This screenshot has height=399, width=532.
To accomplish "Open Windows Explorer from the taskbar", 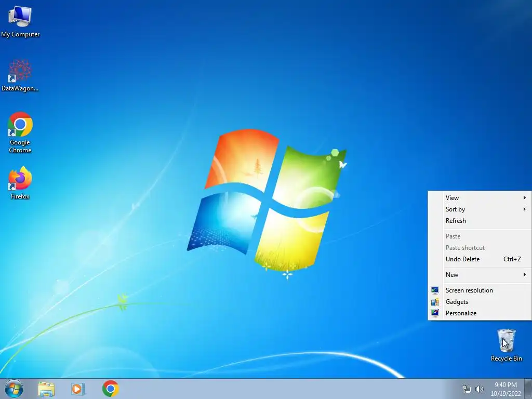I will (x=46, y=389).
